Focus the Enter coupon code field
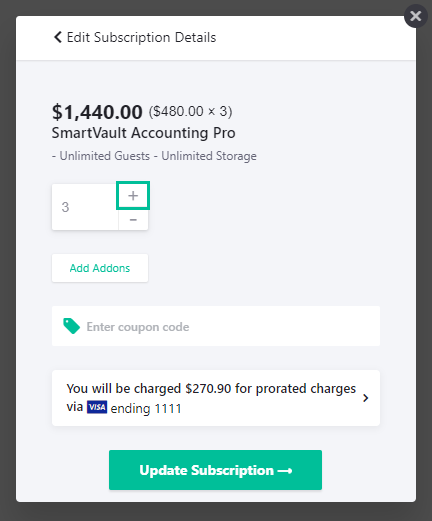The width and height of the screenshot is (432, 521). (x=216, y=326)
